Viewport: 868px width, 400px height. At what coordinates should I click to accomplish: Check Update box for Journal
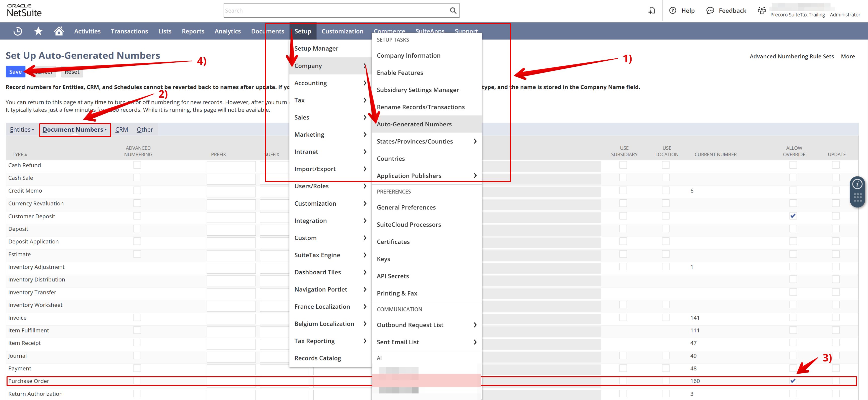pyautogui.click(x=835, y=356)
